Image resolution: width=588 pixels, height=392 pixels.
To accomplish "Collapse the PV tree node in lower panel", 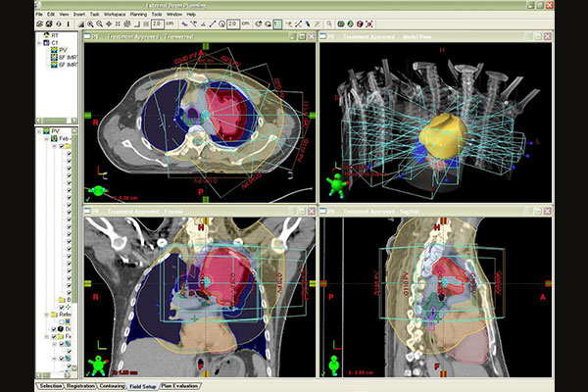I will 39,131.
